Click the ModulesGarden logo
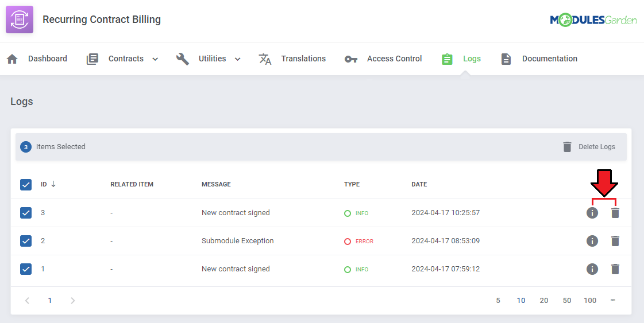644x323 pixels. click(x=593, y=20)
